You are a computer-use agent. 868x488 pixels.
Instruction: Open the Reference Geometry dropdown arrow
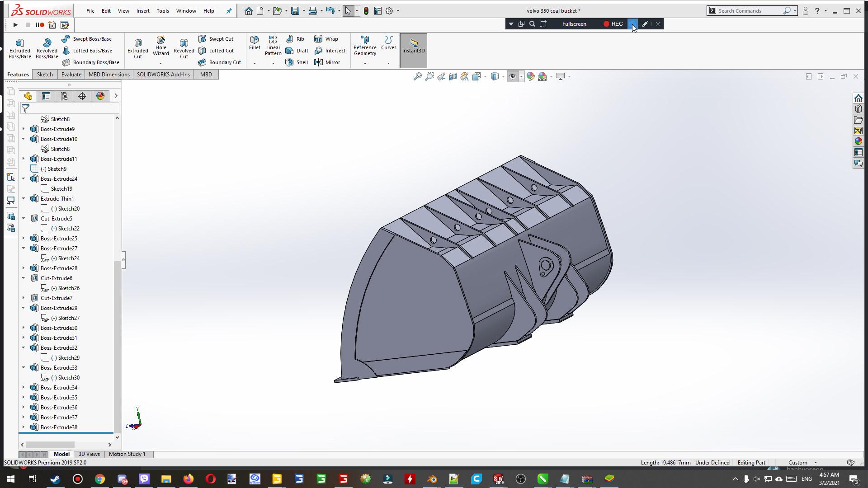[x=365, y=63]
